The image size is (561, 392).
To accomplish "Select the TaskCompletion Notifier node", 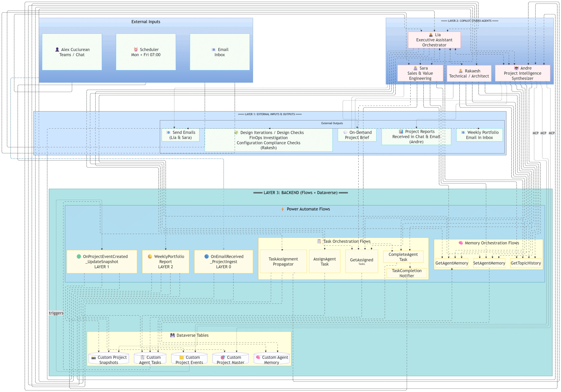I will point(407,273).
